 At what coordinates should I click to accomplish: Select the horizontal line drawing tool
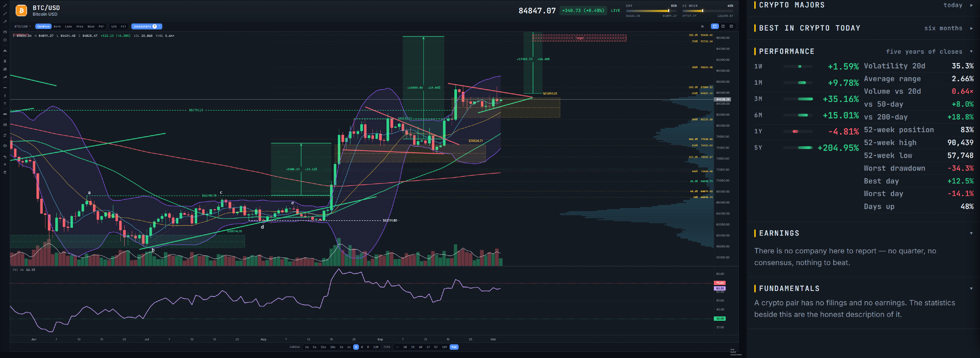(5, 87)
